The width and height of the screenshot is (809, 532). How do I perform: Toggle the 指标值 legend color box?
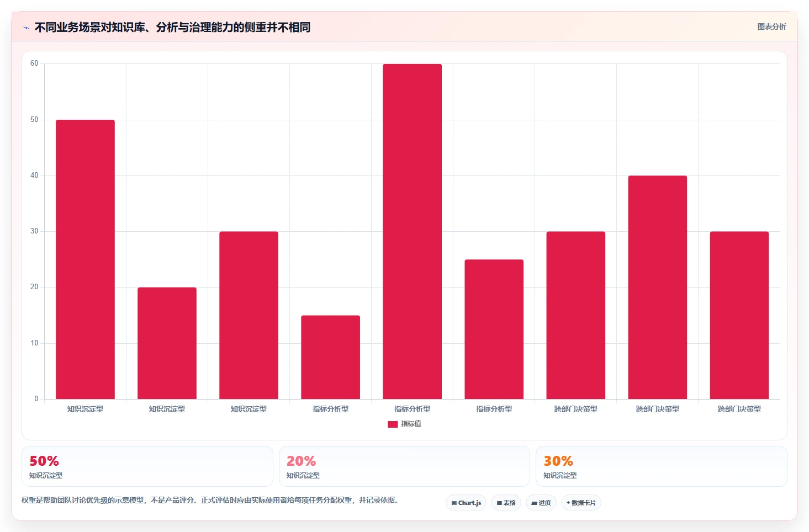[393, 424]
